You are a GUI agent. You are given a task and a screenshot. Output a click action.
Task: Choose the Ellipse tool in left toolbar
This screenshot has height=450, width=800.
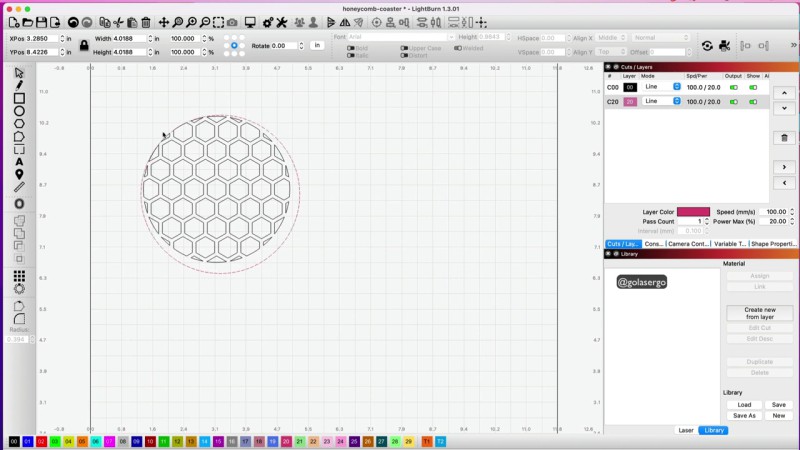[x=19, y=111]
